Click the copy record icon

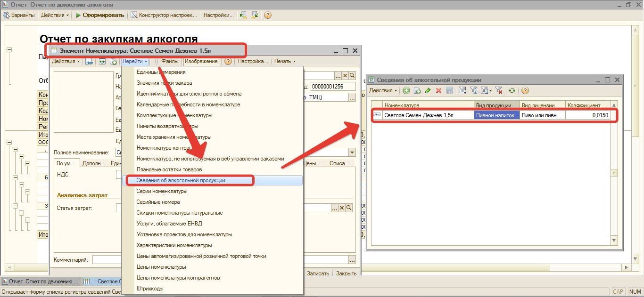[417, 90]
